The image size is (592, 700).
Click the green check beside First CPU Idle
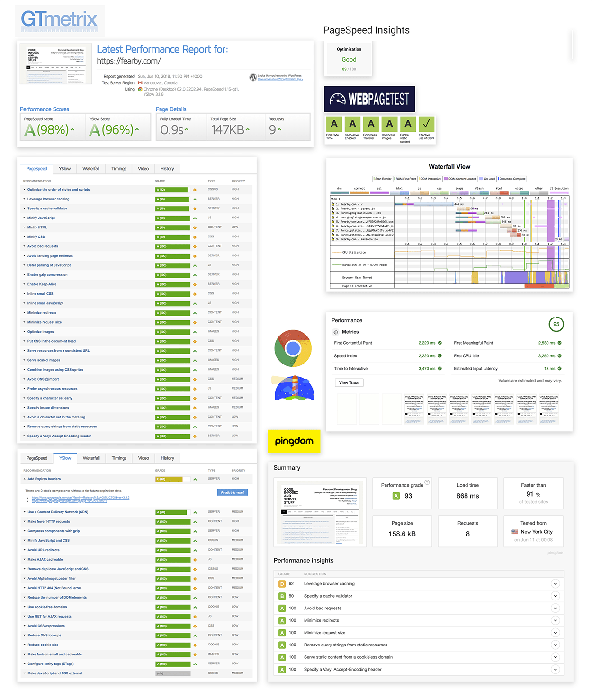pyautogui.click(x=560, y=355)
